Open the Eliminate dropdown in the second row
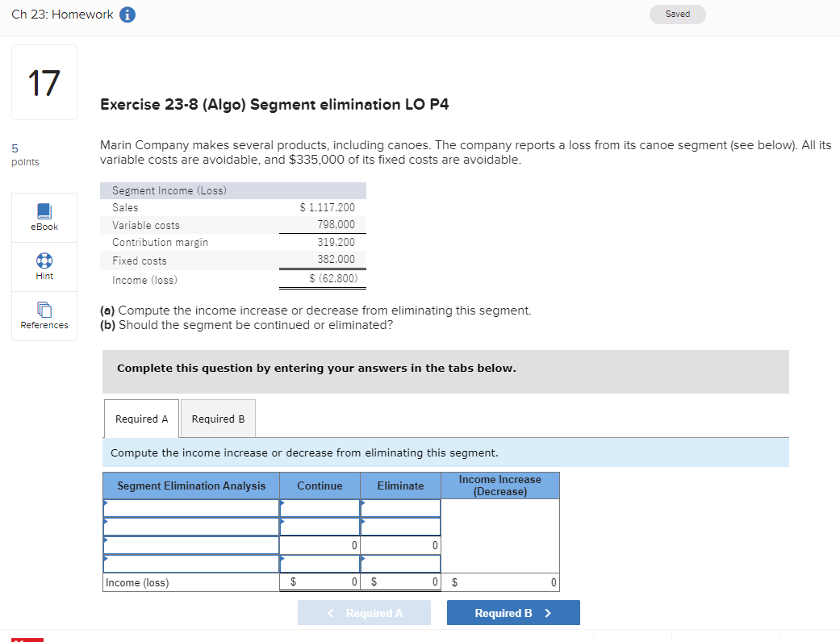840x642 pixels. coord(400,526)
